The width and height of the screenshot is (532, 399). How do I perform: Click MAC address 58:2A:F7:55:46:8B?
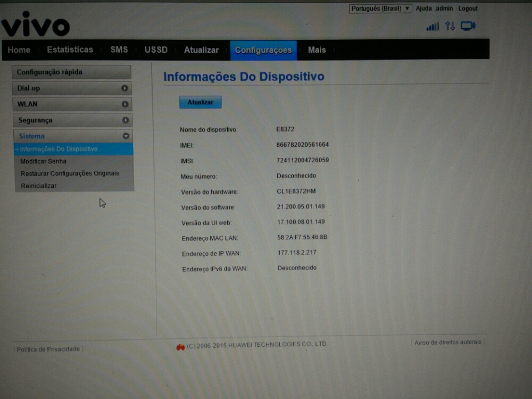click(x=302, y=237)
